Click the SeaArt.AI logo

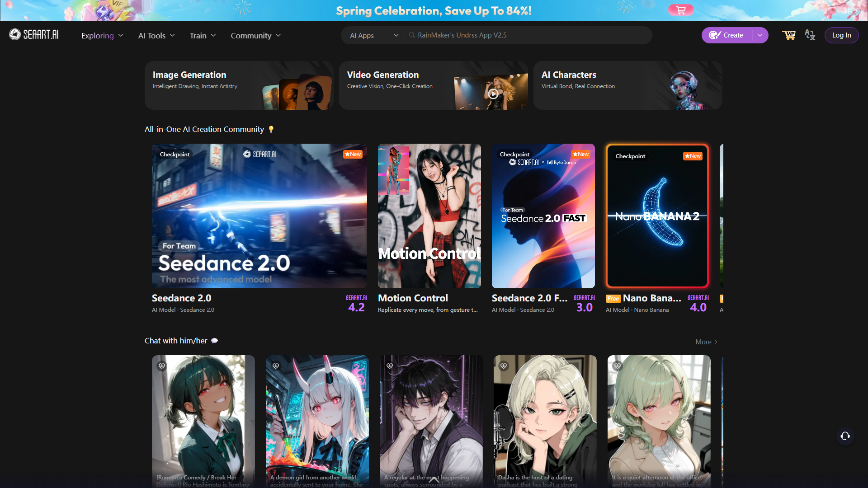click(x=34, y=35)
